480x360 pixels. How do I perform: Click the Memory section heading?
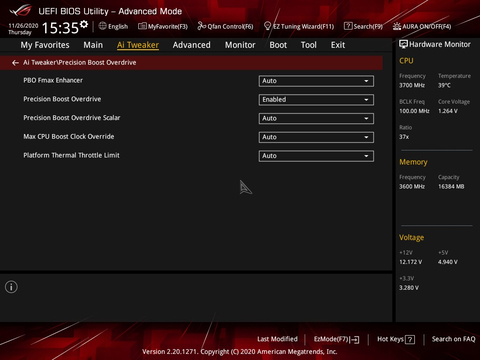(413, 162)
